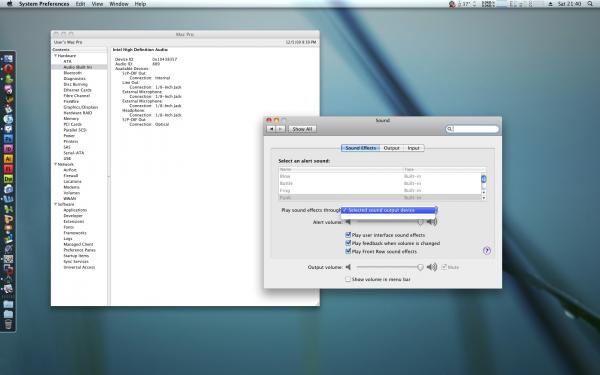Go back with the left arrow button
Viewport: 600px width, 375px height.
271,129
